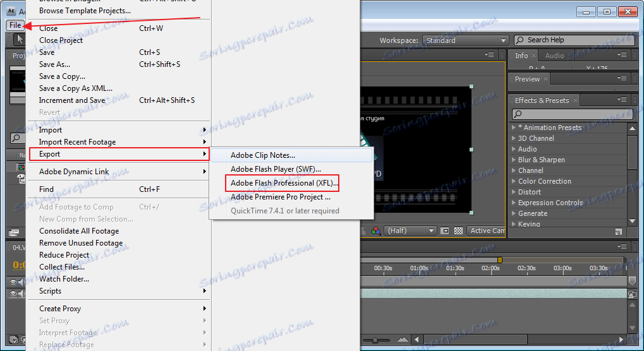Click the project flowchart icon at panel bottom
The image size is (644, 351).
(x=13, y=233)
